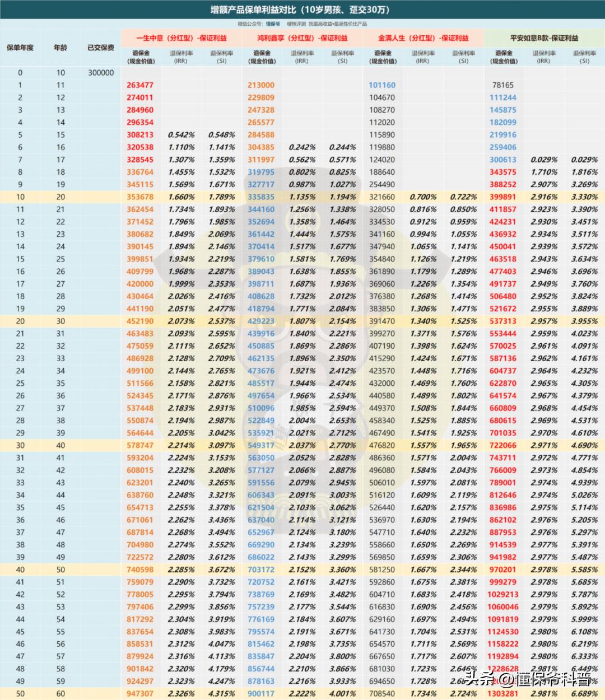Select the rate 3.330%
Viewport: 605px width, 700px height.
click(585, 197)
